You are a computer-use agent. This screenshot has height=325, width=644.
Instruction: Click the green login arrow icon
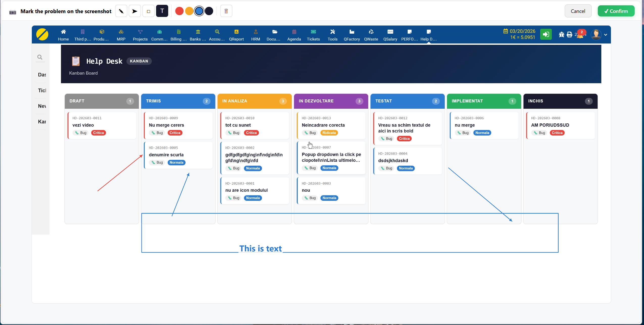(546, 34)
